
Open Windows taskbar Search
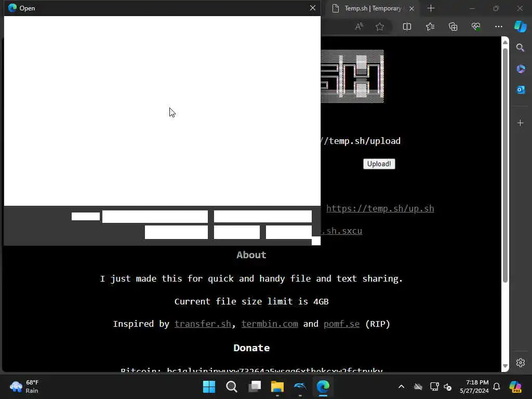point(231,387)
